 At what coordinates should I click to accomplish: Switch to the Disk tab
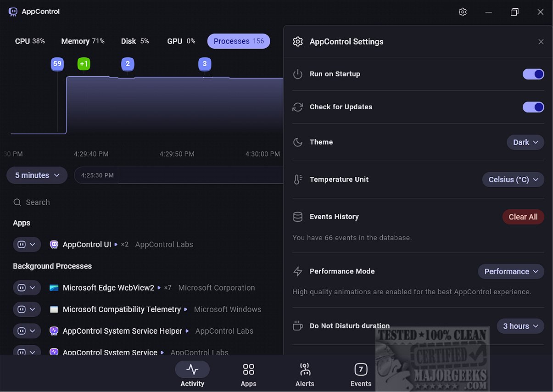click(135, 41)
